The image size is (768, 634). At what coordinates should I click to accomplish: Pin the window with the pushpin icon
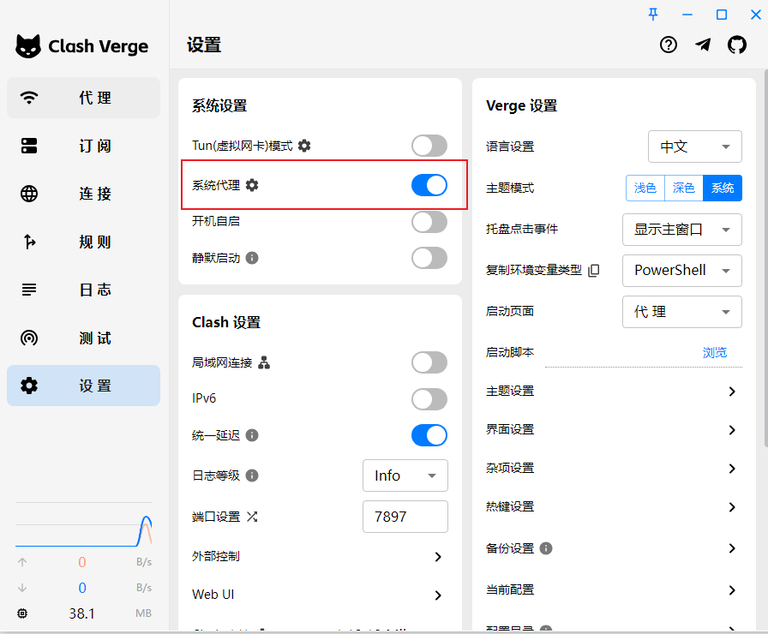[x=653, y=14]
